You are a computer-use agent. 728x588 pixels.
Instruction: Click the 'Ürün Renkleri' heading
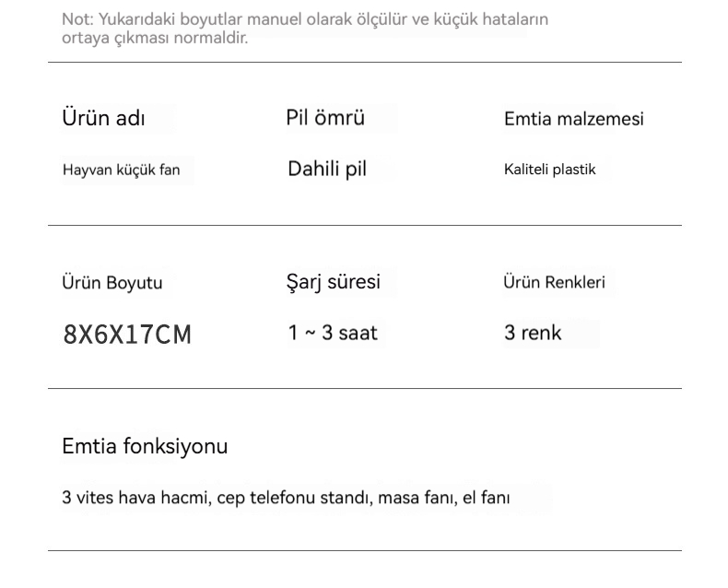[x=554, y=282]
